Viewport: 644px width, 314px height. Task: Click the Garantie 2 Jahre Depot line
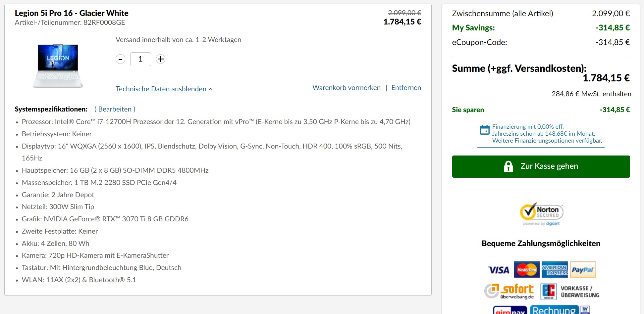58,195
